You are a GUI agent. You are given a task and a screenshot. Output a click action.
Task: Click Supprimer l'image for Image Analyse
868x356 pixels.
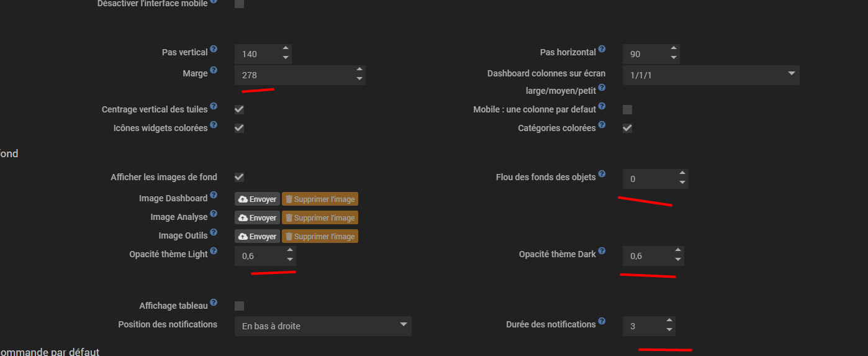click(x=320, y=218)
